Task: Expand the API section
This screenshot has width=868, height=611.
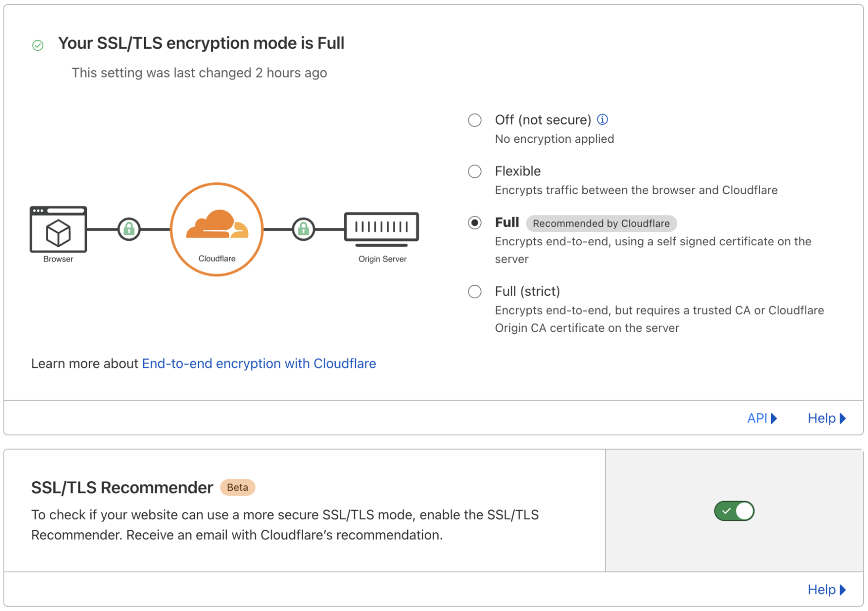Action: click(x=762, y=418)
